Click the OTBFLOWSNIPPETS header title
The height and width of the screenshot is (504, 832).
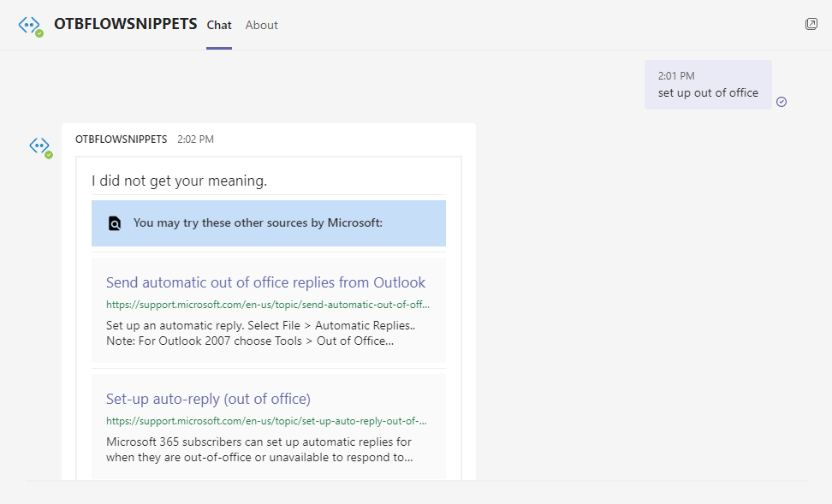click(x=125, y=24)
